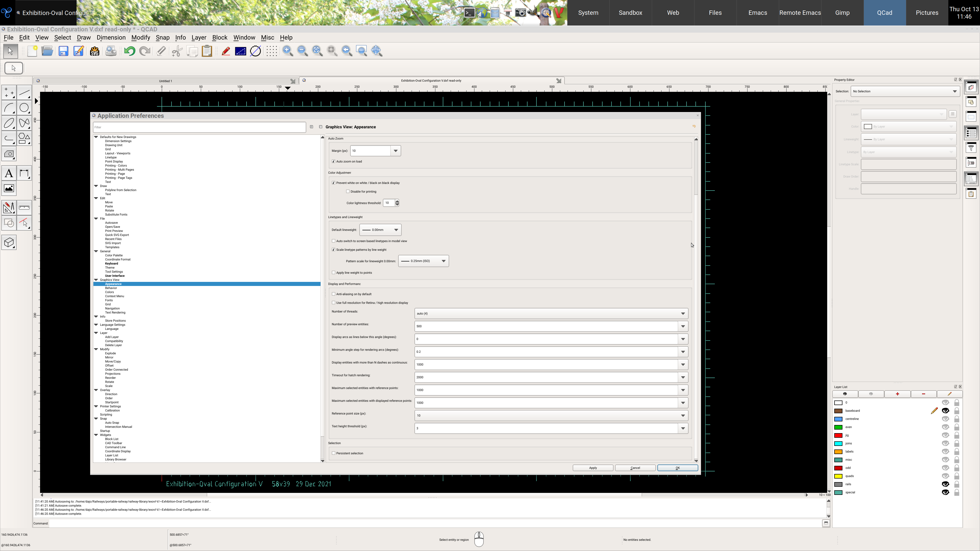980x551 pixels.
Task: Select the Circle drawing tool
Action: [x=24, y=108]
